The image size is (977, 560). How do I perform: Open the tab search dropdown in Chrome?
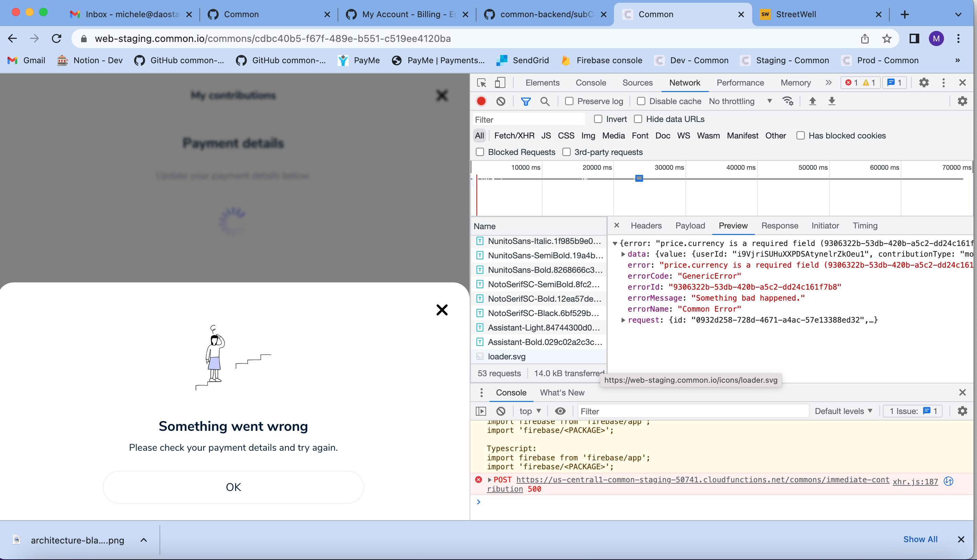click(x=958, y=15)
